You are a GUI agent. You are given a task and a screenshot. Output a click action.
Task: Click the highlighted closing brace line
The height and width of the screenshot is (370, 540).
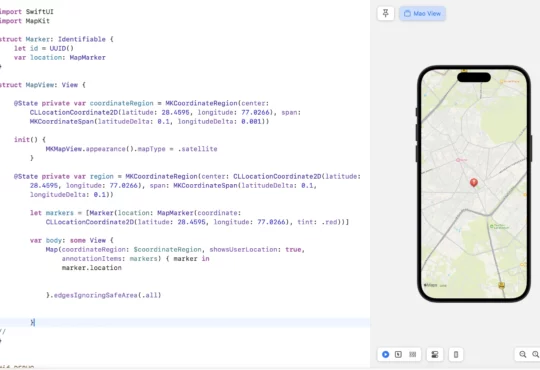[x=185, y=322]
